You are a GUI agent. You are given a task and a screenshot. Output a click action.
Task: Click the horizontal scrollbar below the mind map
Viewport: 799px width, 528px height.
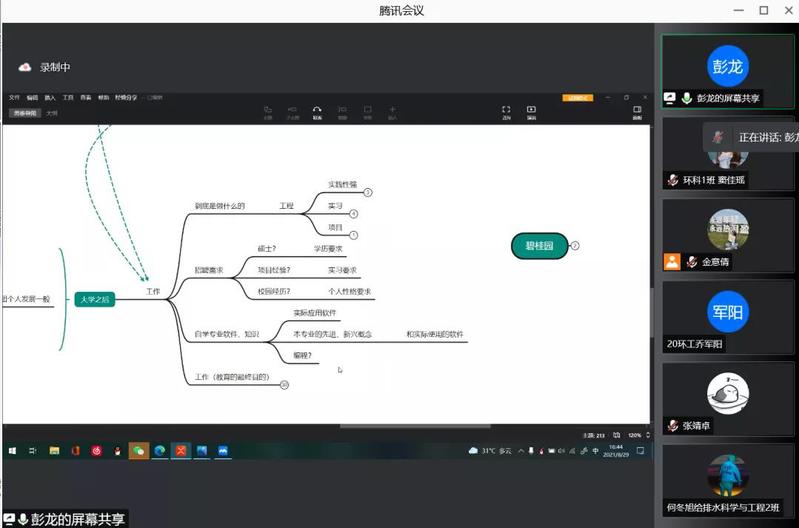pyautogui.click(x=400, y=427)
